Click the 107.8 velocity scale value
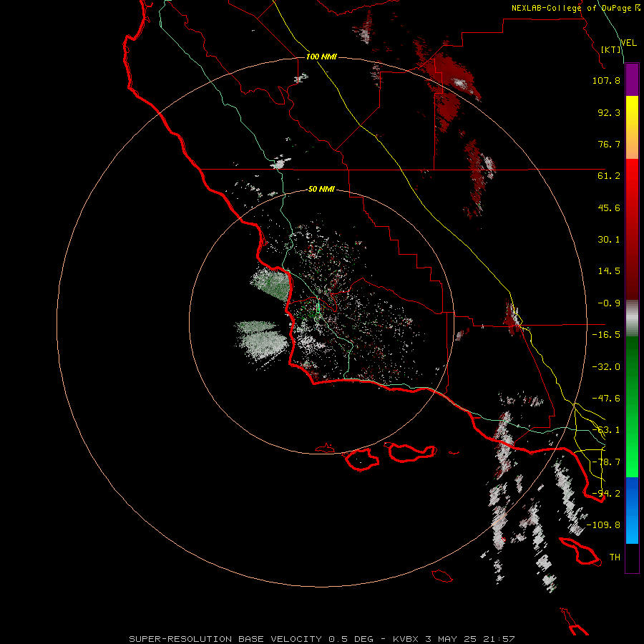This screenshot has height=644, width=644. (x=606, y=80)
